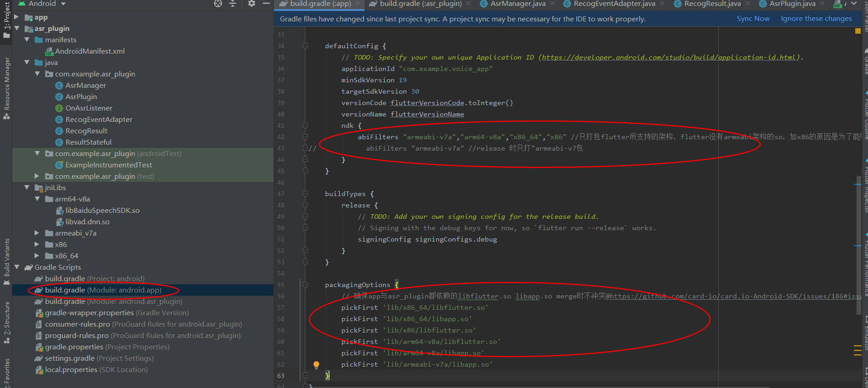Click the yellow warning indicator above scrollbar

coord(858,31)
